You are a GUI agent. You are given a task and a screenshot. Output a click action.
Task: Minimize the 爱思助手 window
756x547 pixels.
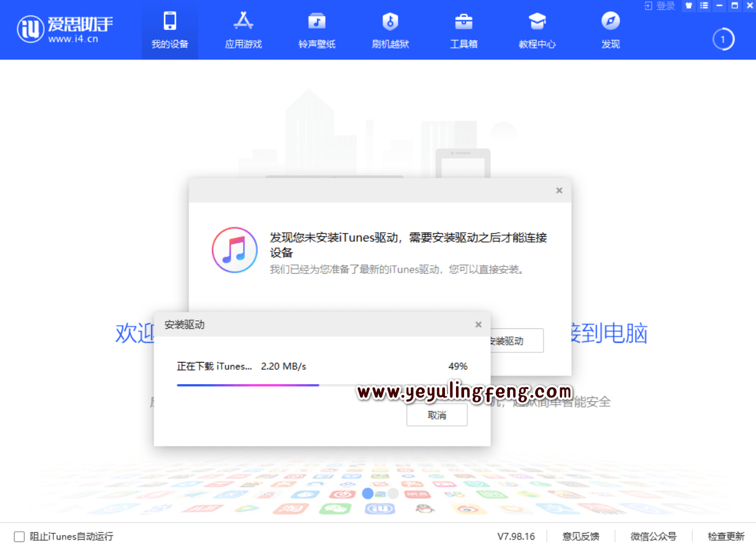(x=720, y=6)
